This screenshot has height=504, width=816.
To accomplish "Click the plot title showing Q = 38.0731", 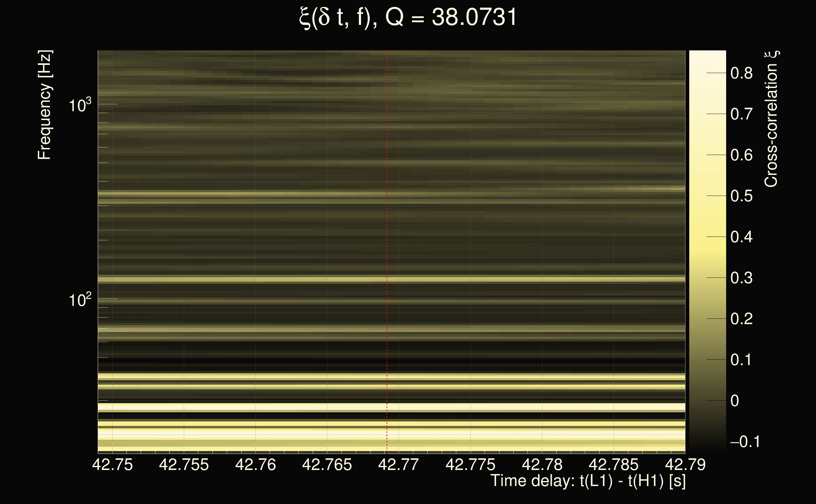I will 408,17.
